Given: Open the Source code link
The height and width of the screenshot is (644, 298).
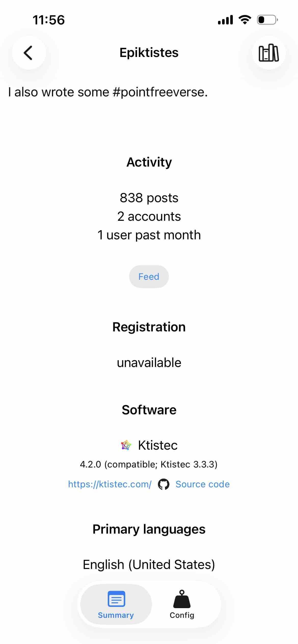Looking at the screenshot, I should (202, 484).
